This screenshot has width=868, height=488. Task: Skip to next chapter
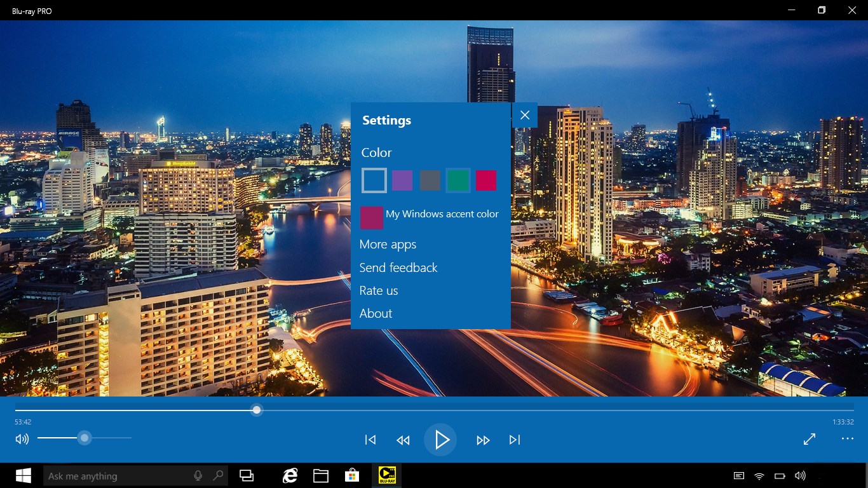(x=515, y=439)
